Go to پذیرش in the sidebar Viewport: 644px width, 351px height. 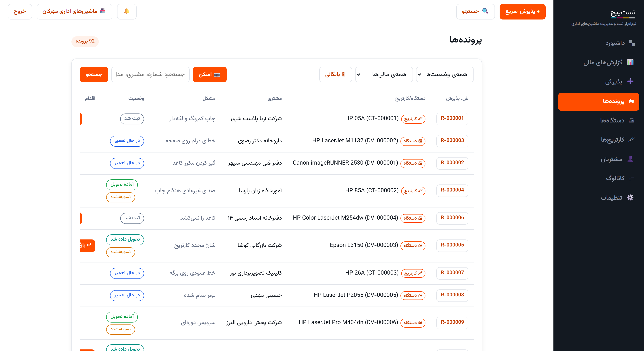pyautogui.click(x=599, y=82)
